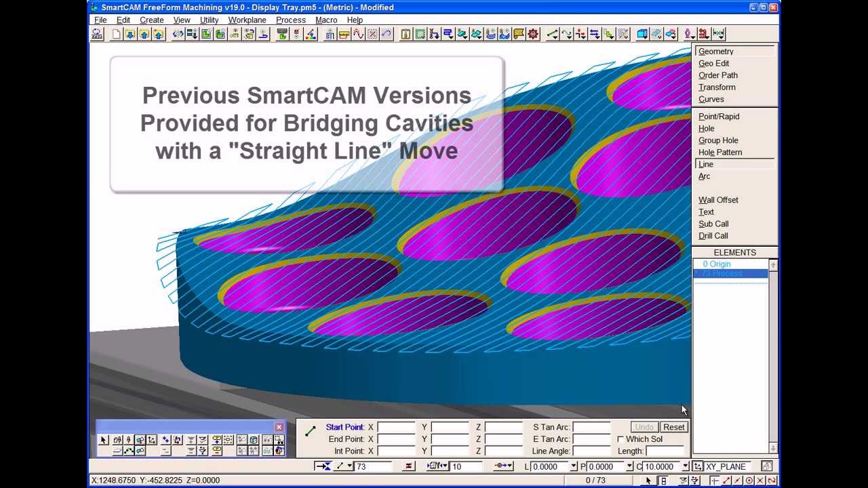Image resolution: width=868 pixels, height=488 pixels.
Task: Open the Create menu
Action: (152, 20)
